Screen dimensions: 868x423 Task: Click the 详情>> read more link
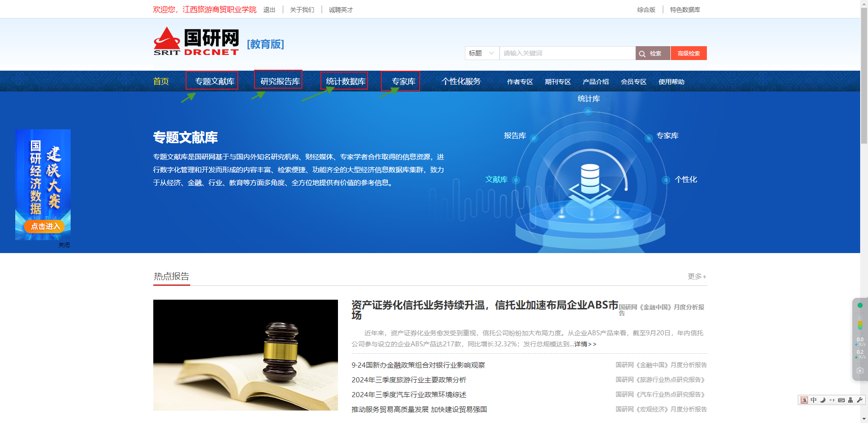[585, 344]
